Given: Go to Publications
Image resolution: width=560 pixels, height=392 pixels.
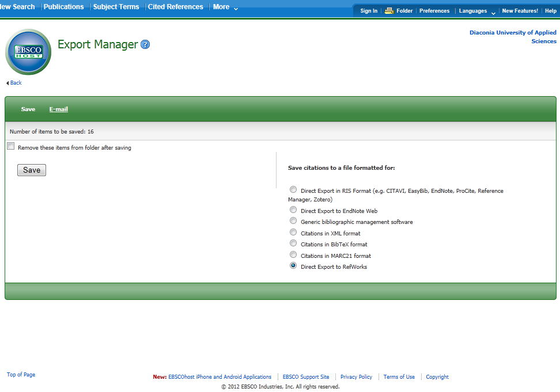Looking at the screenshot, I should (63, 7).
